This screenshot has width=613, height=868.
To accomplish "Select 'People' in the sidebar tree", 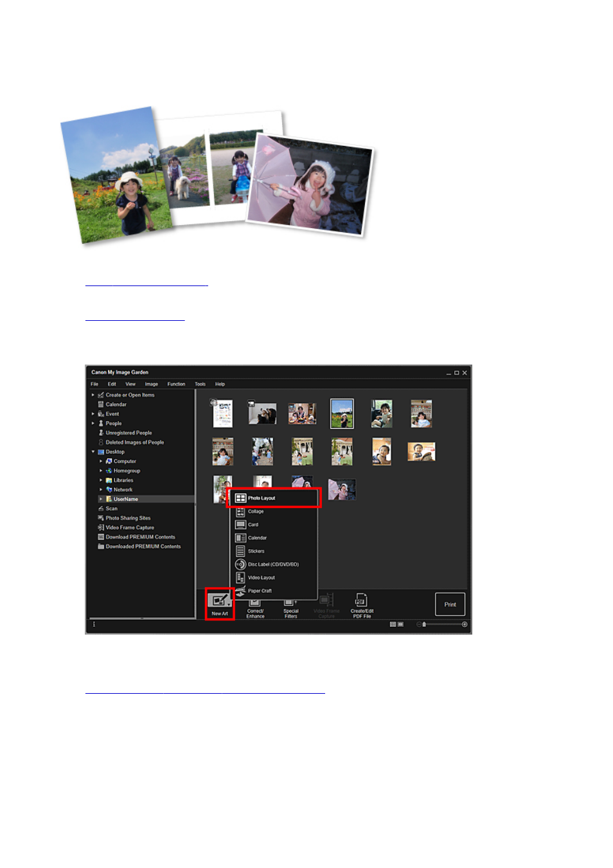I will coord(114,424).
